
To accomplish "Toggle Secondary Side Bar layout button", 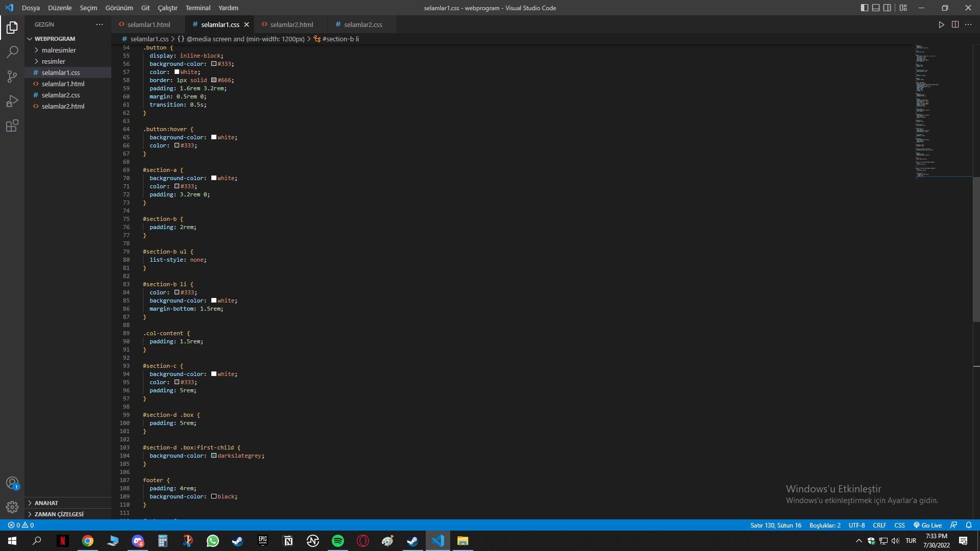I will coord(887,8).
